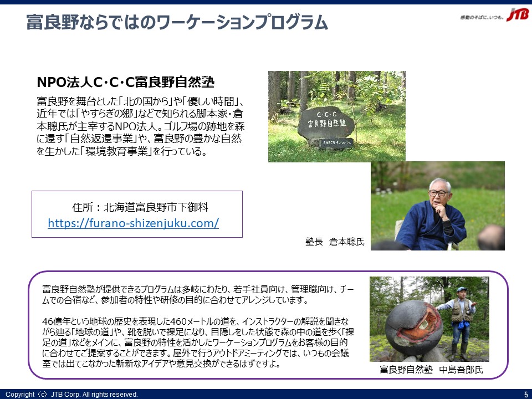The width and height of the screenshot is (532, 399).
Task: Select the photo of the globe sculpture
Action: click(x=429, y=319)
